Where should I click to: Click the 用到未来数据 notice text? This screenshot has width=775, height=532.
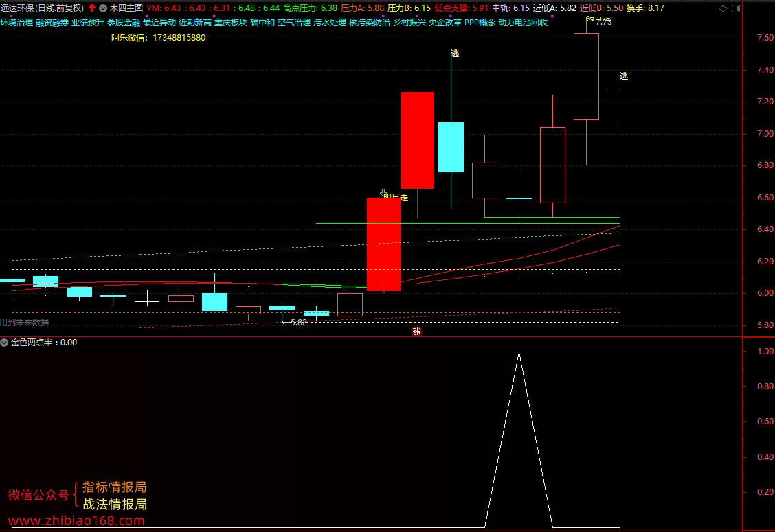coord(24,322)
